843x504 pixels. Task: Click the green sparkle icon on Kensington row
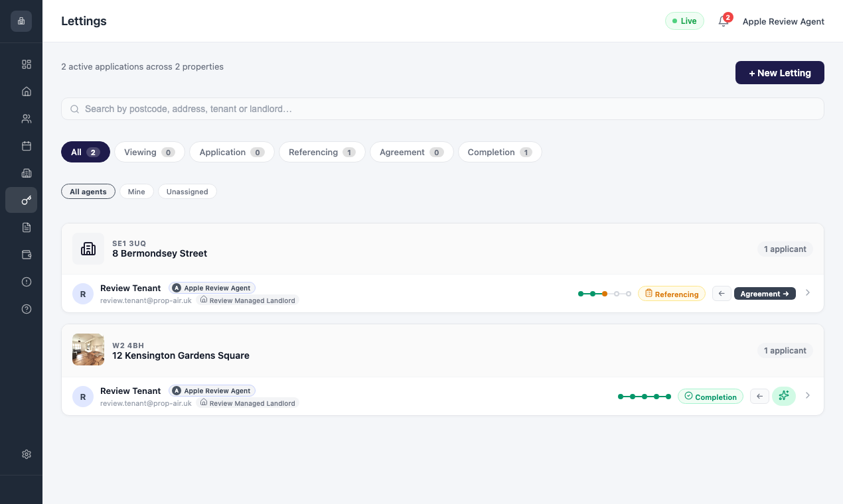click(784, 396)
